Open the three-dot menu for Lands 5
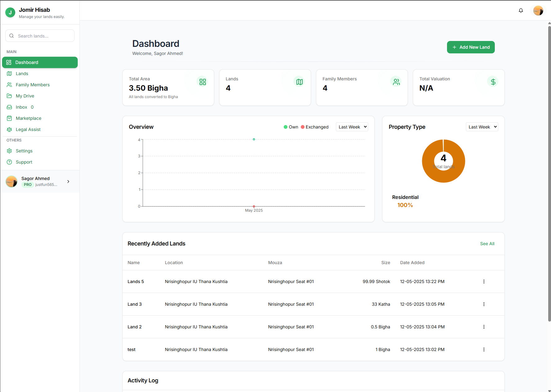Viewport: 551px width, 392px height. point(484,282)
